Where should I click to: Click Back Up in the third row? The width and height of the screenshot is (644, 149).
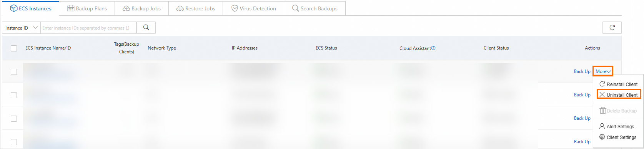tap(582, 118)
